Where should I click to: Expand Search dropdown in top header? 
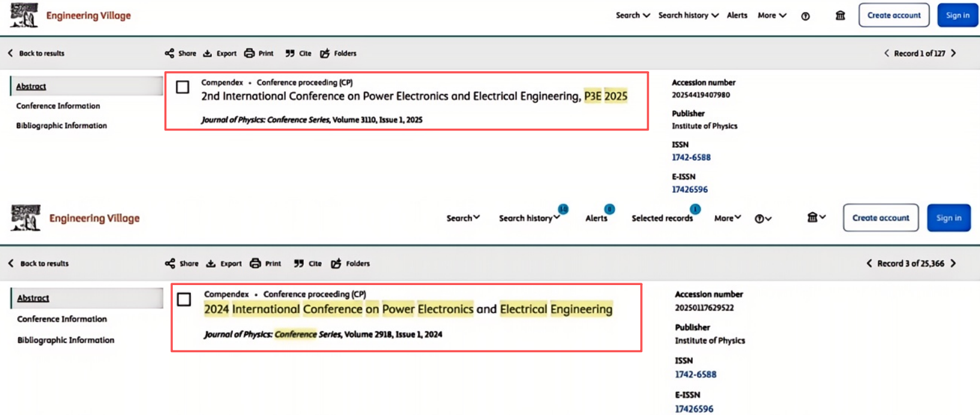pos(633,16)
